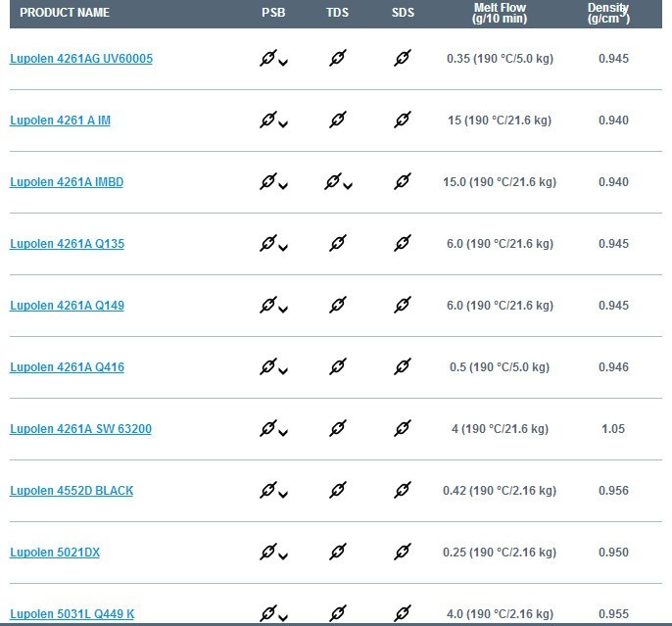This screenshot has width=672, height=626.
Task: Expand PSB dropdown arrow for Lupolen 4552D BLACK
Action: (x=283, y=495)
